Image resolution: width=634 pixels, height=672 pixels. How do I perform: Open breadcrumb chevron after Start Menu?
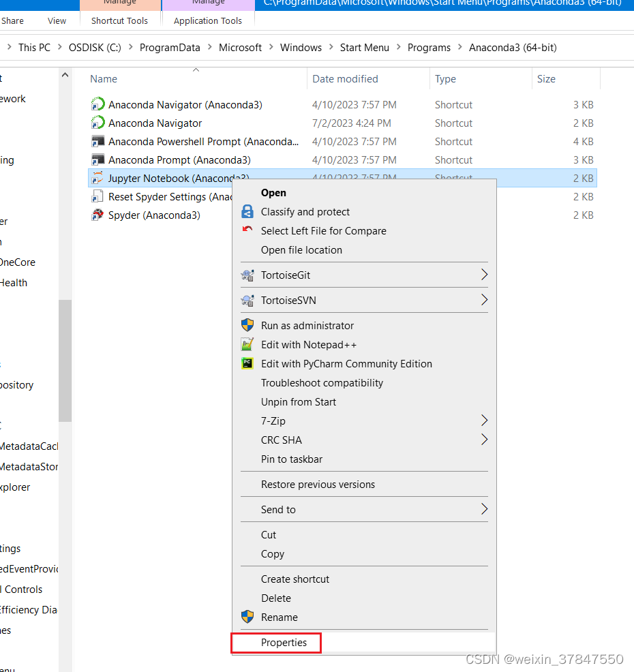pos(399,47)
